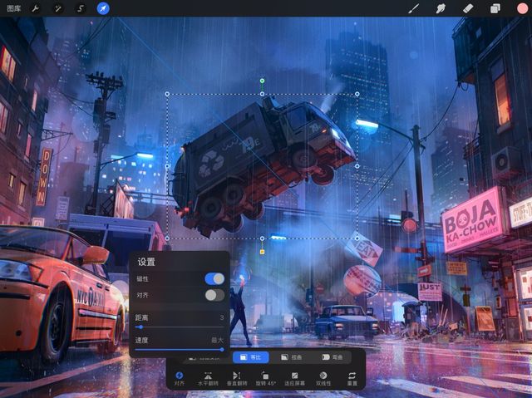The width and height of the screenshot is (532, 398).
Task: Enable the 对齐 snapping switch in settings
Action: (214, 295)
